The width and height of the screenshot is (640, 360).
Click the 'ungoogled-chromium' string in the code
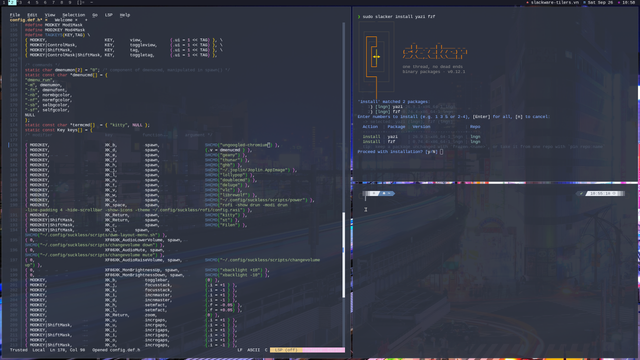[x=245, y=145]
